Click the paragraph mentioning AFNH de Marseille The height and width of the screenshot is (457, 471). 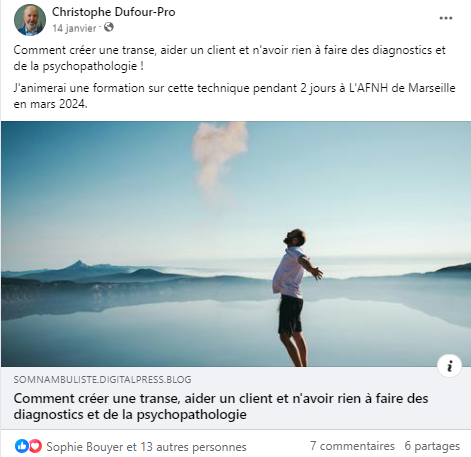tap(234, 96)
